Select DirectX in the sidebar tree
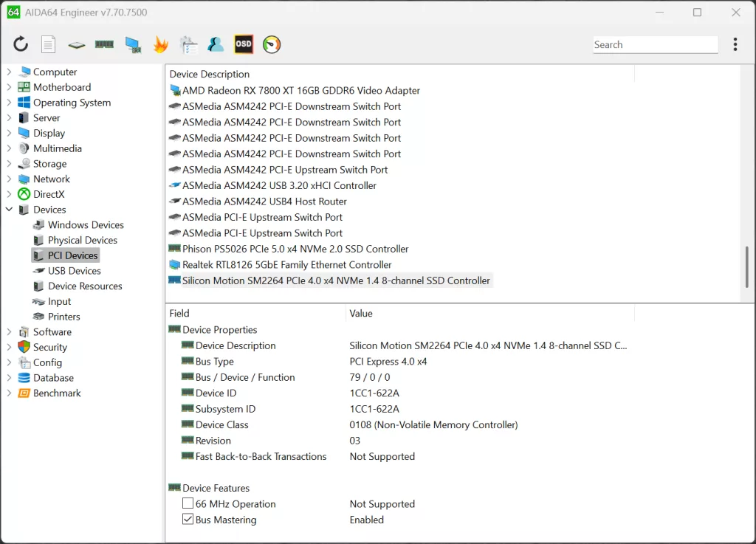 pos(49,194)
